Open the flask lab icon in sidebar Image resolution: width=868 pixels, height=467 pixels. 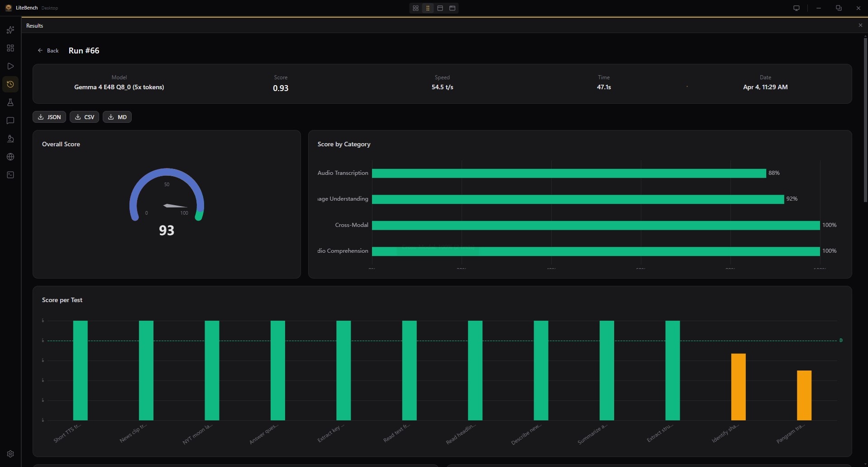pyautogui.click(x=10, y=102)
